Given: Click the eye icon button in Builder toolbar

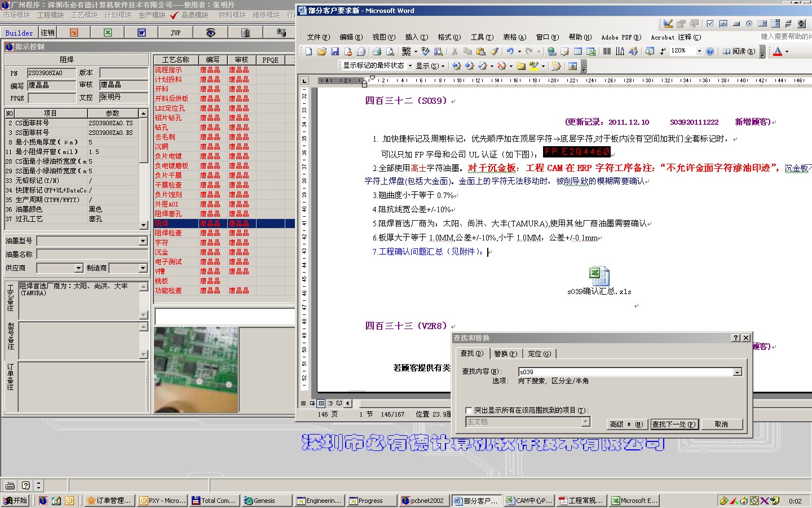Looking at the screenshot, I should (210, 33).
